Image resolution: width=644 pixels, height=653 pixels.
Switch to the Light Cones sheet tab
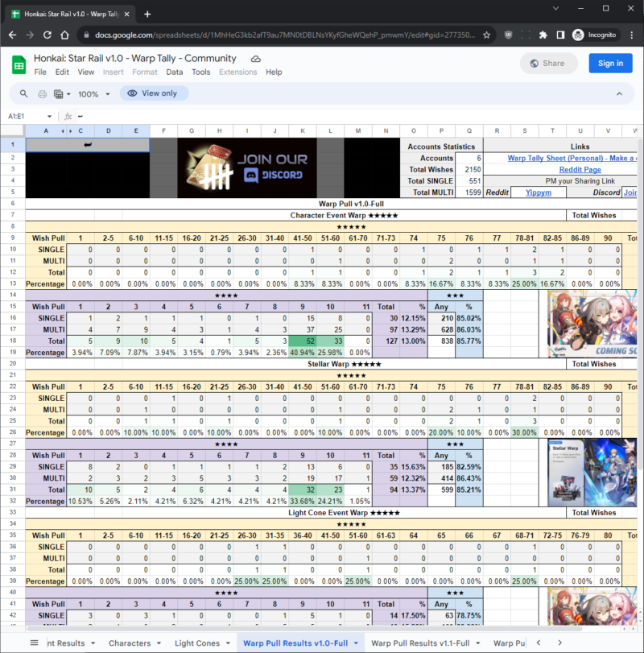[196, 643]
